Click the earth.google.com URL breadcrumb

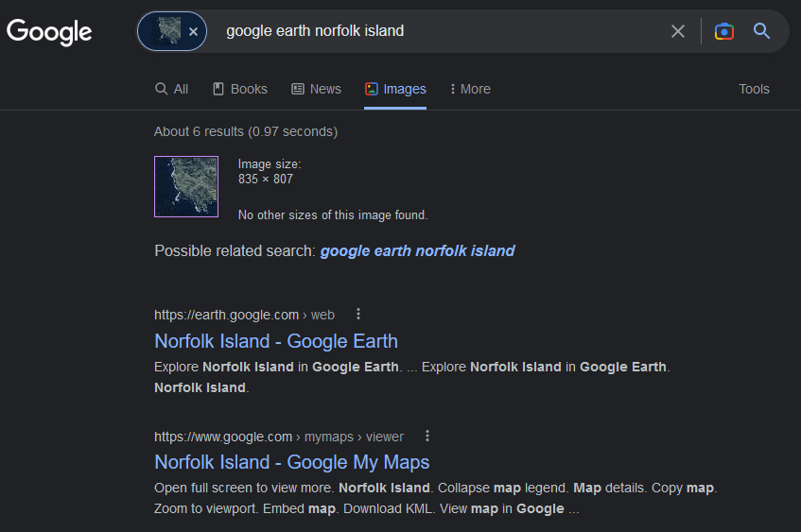point(244,315)
